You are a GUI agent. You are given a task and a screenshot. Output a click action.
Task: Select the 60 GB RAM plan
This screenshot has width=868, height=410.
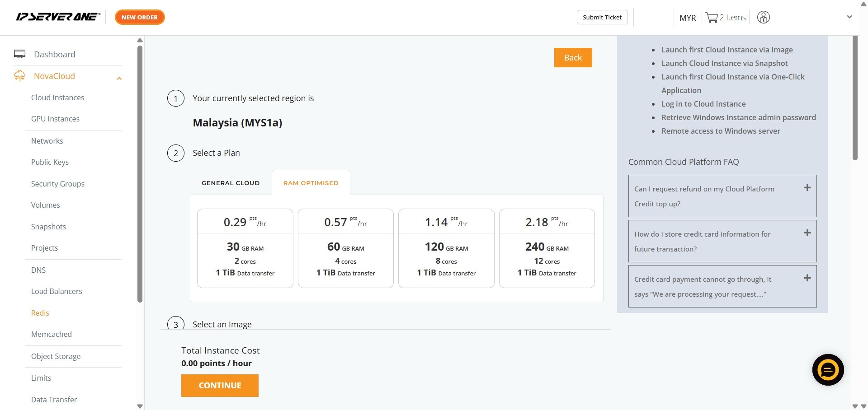click(345, 248)
